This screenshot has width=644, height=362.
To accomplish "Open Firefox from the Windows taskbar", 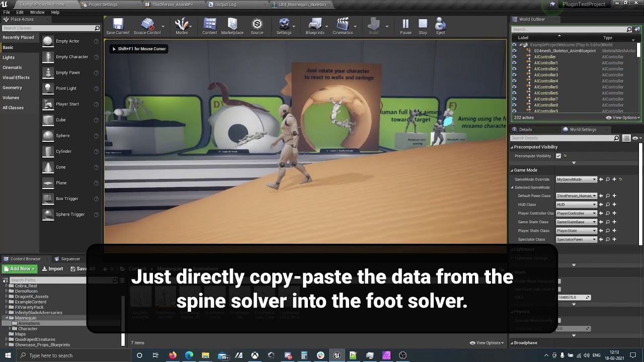I will [x=173, y=355].
